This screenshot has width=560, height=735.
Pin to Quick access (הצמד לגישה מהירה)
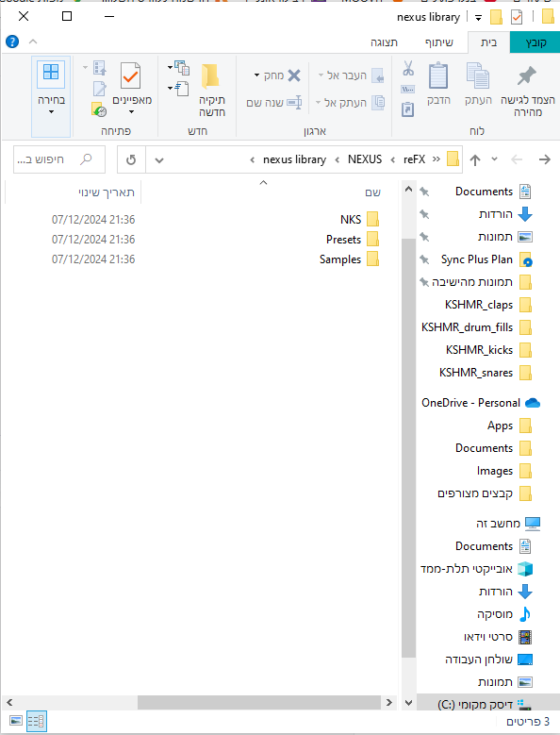point(528,90)
